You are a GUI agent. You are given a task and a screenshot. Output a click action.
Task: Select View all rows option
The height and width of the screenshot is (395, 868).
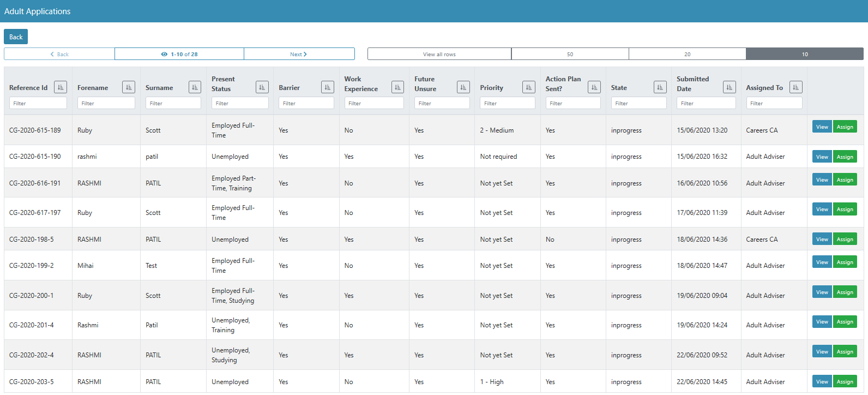[x=439, y=54]
